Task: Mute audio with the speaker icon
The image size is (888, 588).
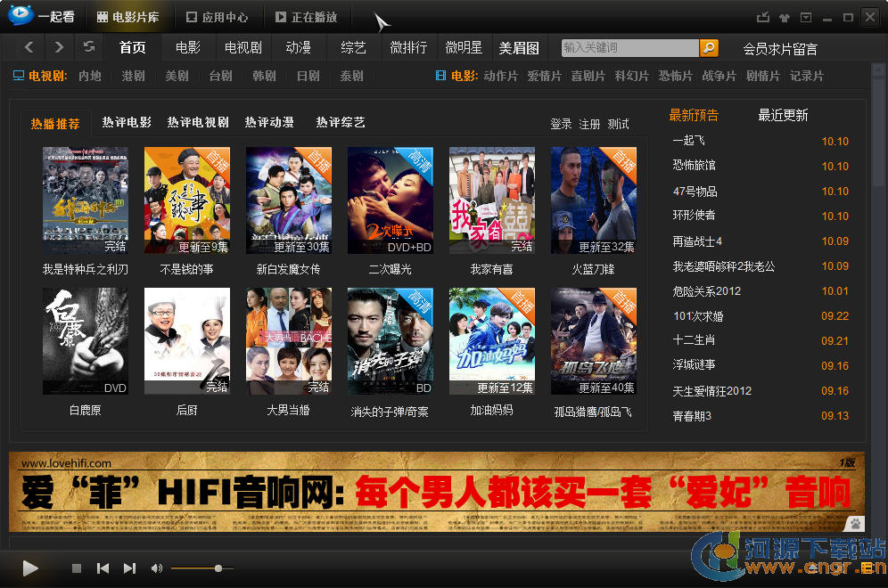Action: pyautogui.click(x=157, y=568)
